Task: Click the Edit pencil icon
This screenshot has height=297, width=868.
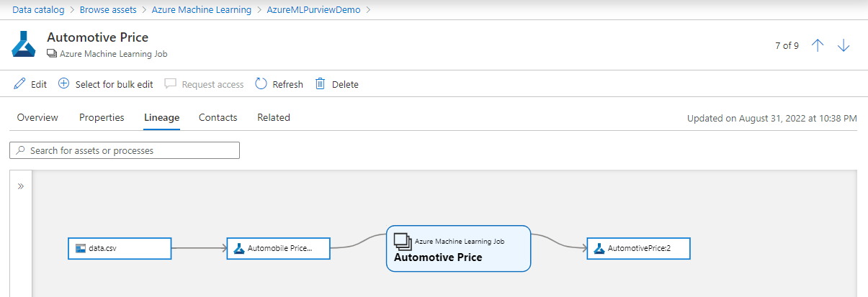Action: [20, 84]
